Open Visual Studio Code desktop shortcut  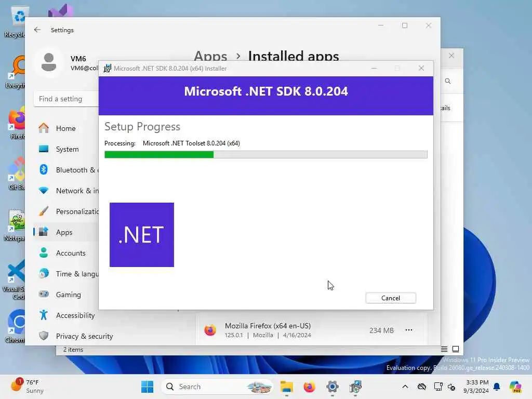point(14,279)
